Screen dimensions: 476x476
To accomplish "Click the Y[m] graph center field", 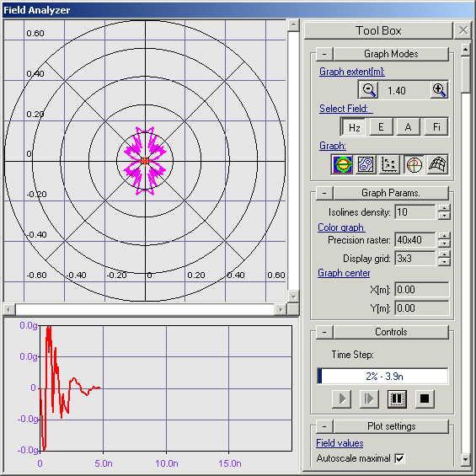I will tap(422, 308).
